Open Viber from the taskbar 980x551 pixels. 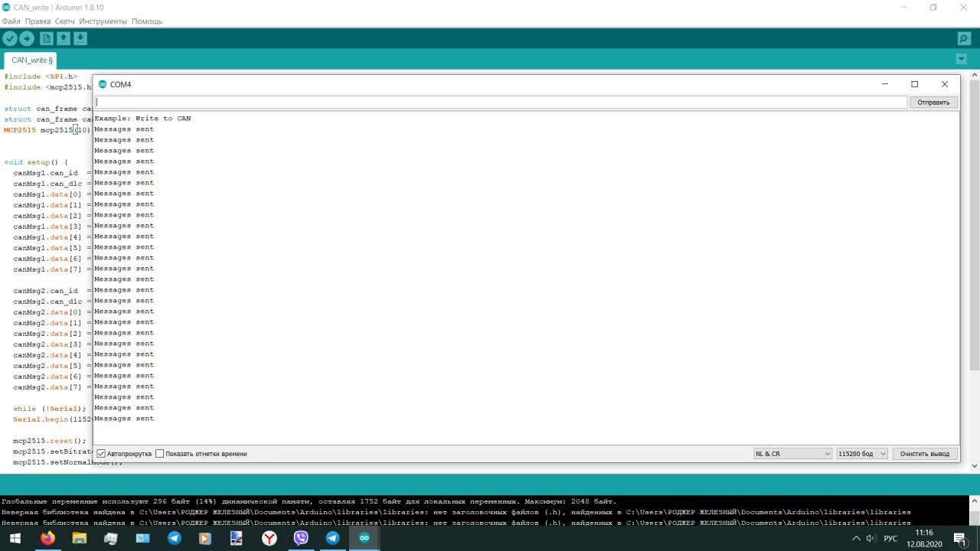click(x=301, y=538)
